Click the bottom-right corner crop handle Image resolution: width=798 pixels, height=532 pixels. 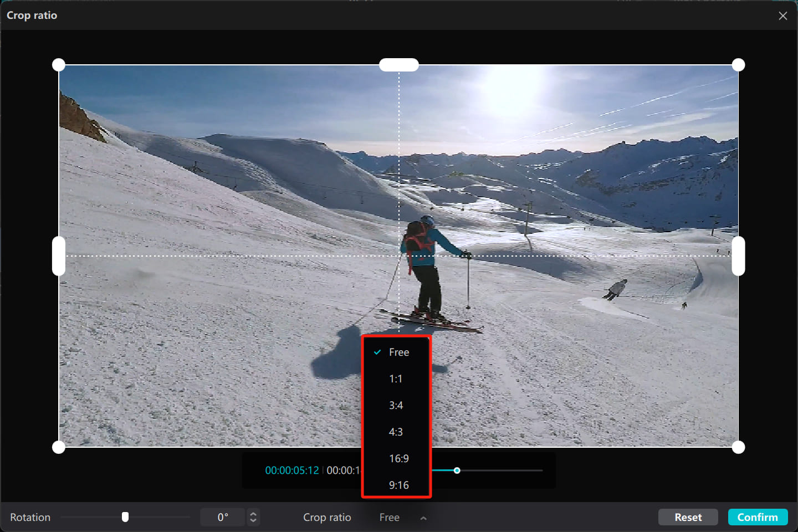pyautogui.click(x=738, y=447)
